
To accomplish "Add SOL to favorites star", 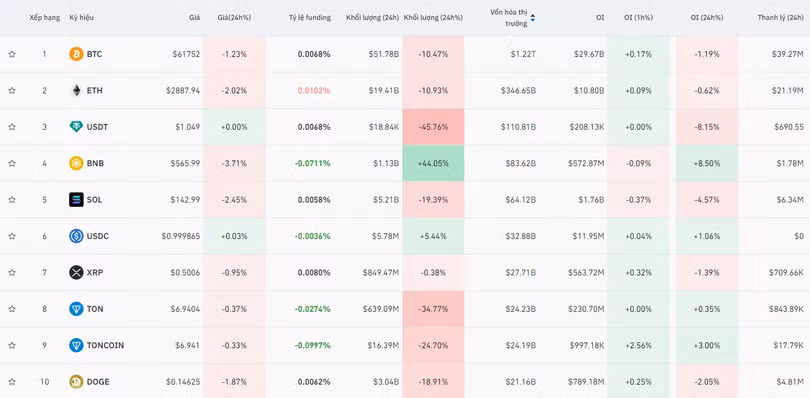I will (x=12, y=200).
